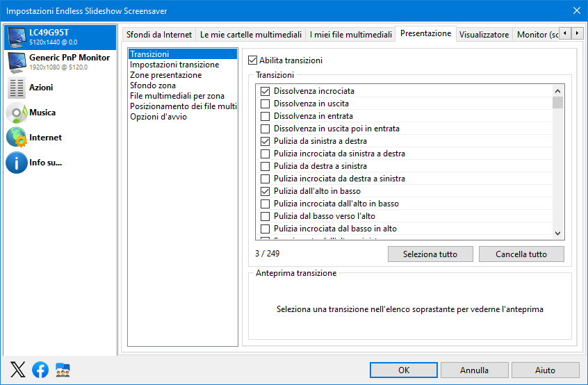Click the tab strip left arrow

click(565, 33)
